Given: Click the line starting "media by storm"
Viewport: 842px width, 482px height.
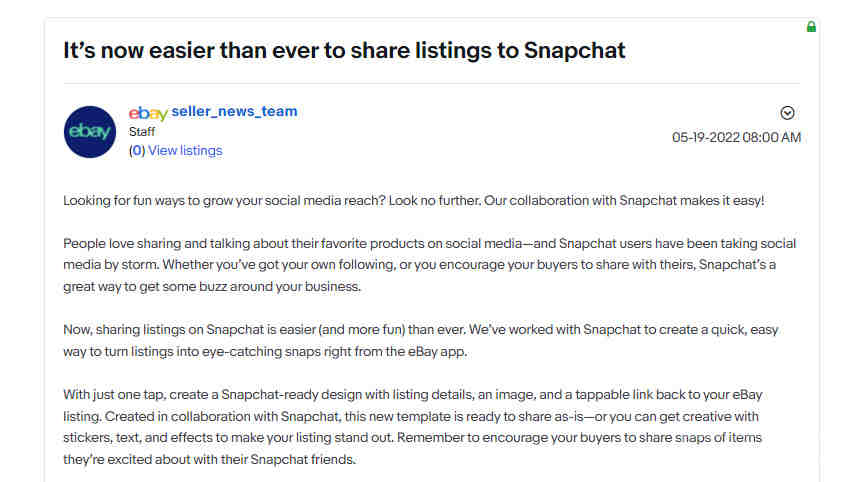Looking at the screenshot, I should (x=419, y=265).
